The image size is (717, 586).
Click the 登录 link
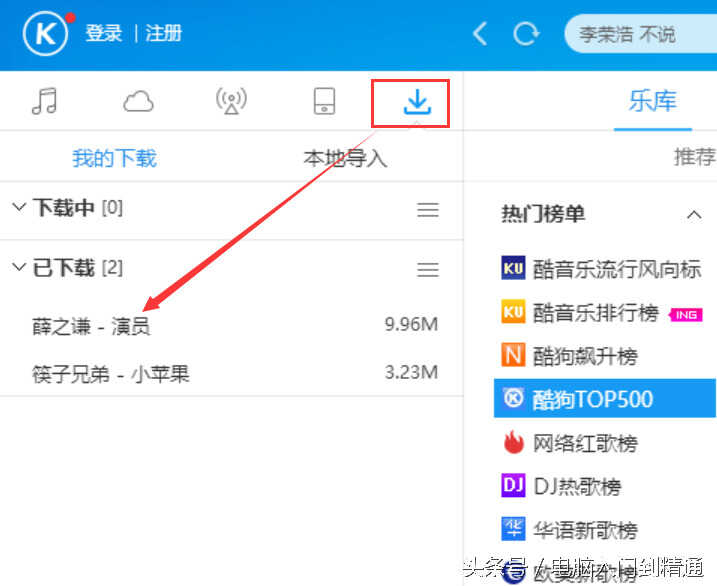point(104,34)
